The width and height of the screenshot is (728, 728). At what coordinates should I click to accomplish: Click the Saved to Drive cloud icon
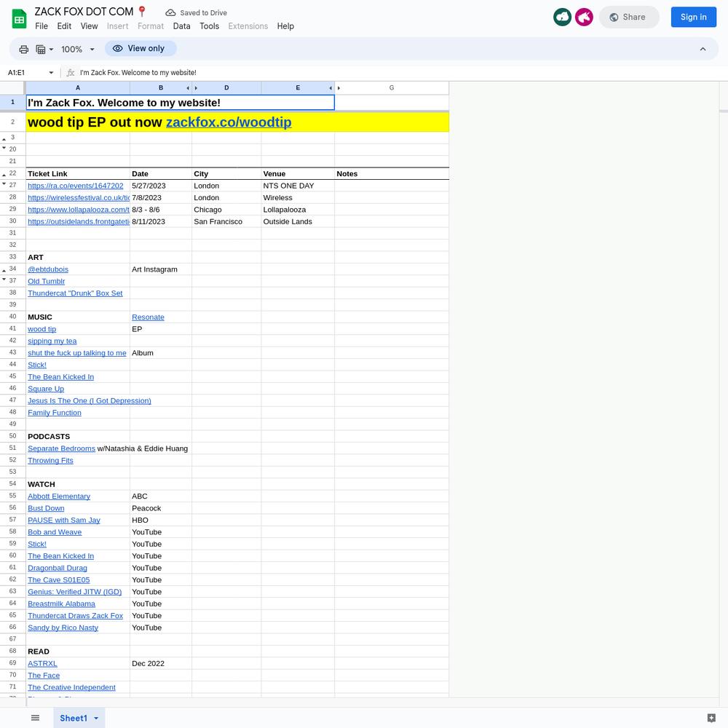tap(170, 13)
